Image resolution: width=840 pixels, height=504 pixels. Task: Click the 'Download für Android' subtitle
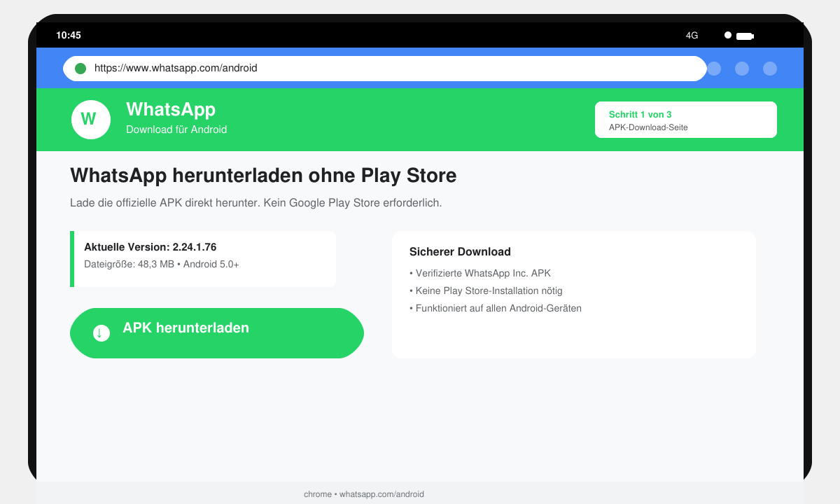pyautogui.click(x=176, y=129)
